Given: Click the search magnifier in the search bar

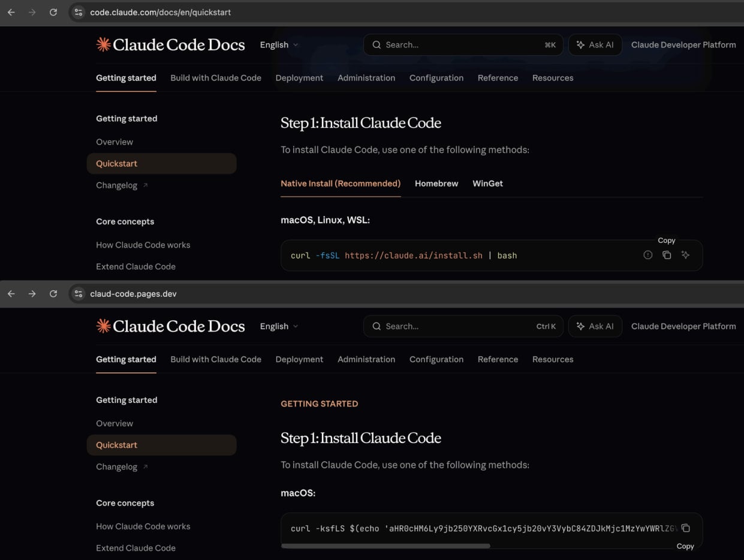Looking at the screenshot, I should [x=376, y=44].
